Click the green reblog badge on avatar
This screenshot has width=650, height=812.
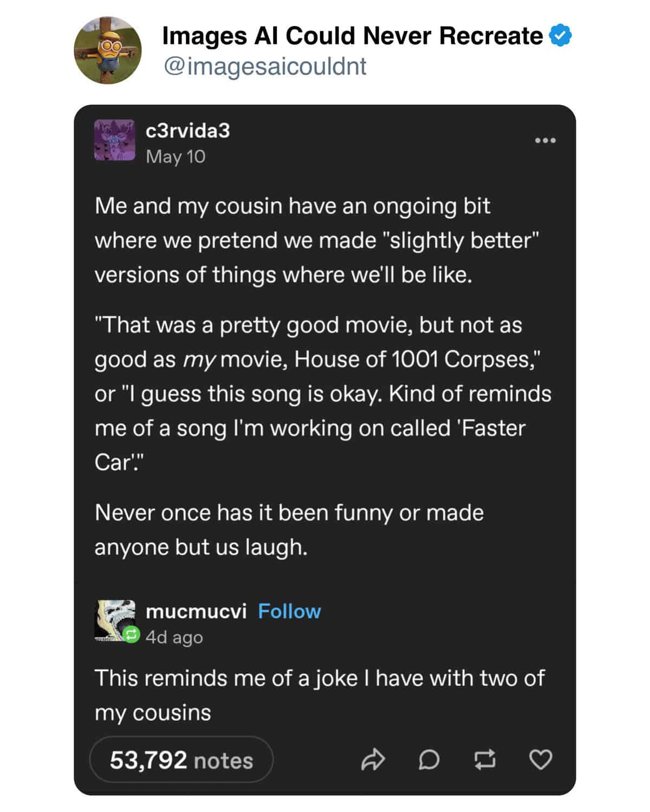click(x=131, y=635)
